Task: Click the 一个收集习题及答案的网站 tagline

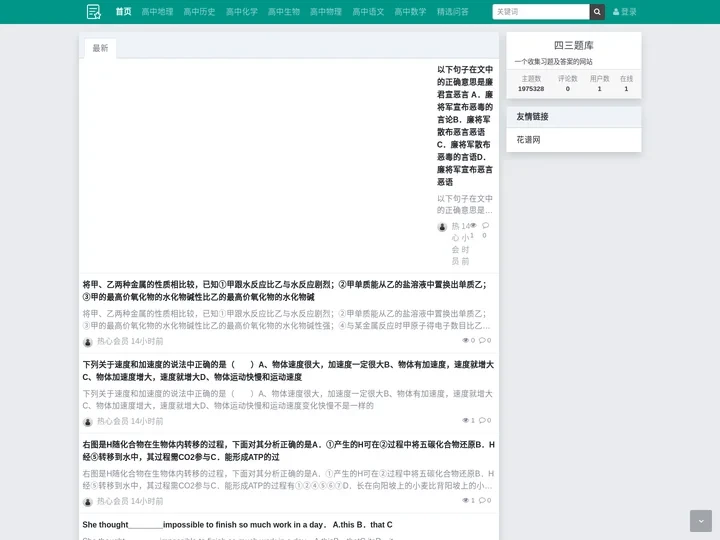Action: tap(553, 62)
